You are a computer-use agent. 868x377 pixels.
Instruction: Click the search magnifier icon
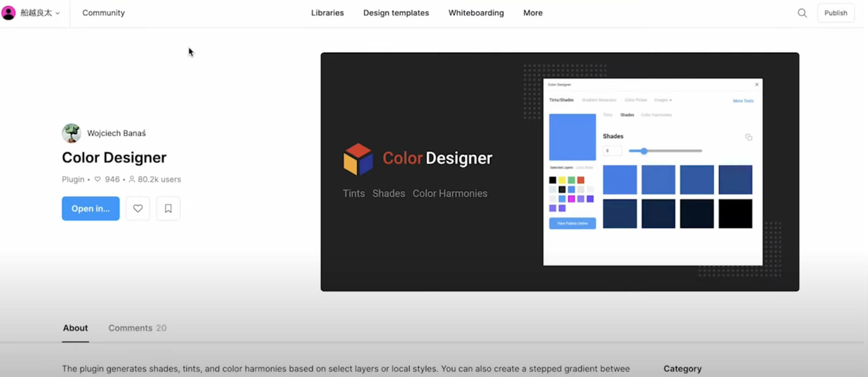[x=802, y=13]
